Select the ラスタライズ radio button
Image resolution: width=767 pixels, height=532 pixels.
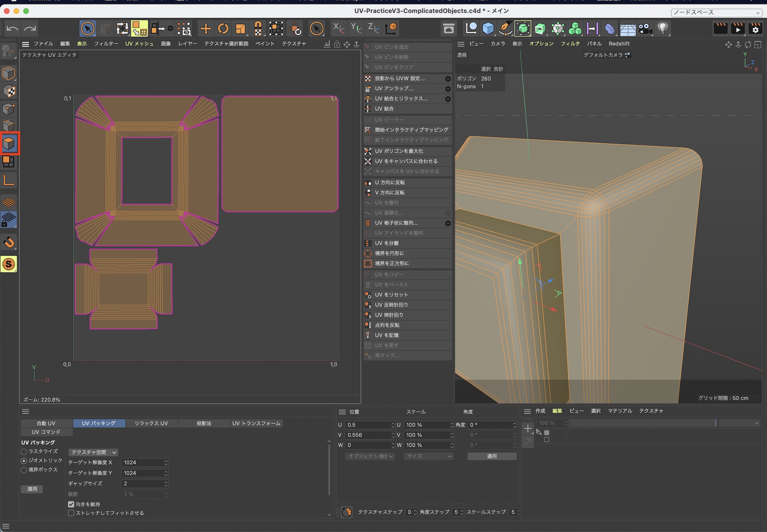(24, 452)
